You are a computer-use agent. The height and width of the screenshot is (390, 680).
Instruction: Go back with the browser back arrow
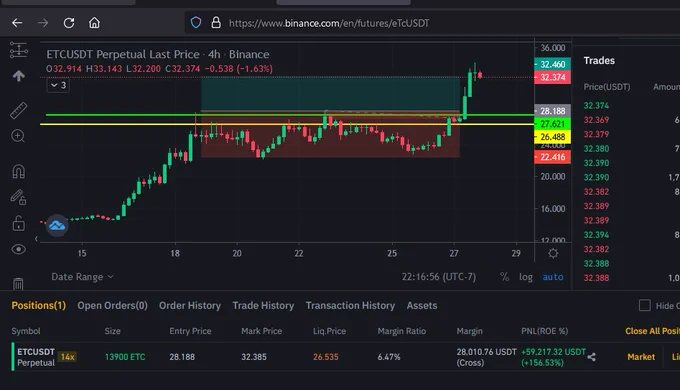[17, 23]
